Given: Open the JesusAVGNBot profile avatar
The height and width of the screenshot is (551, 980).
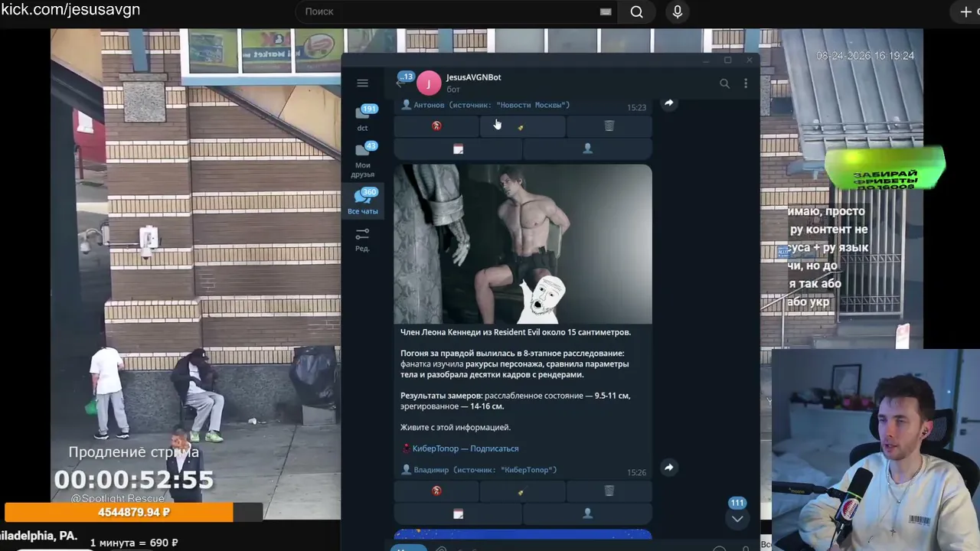Looking at the screenshot, I should (x=429, y=83).
